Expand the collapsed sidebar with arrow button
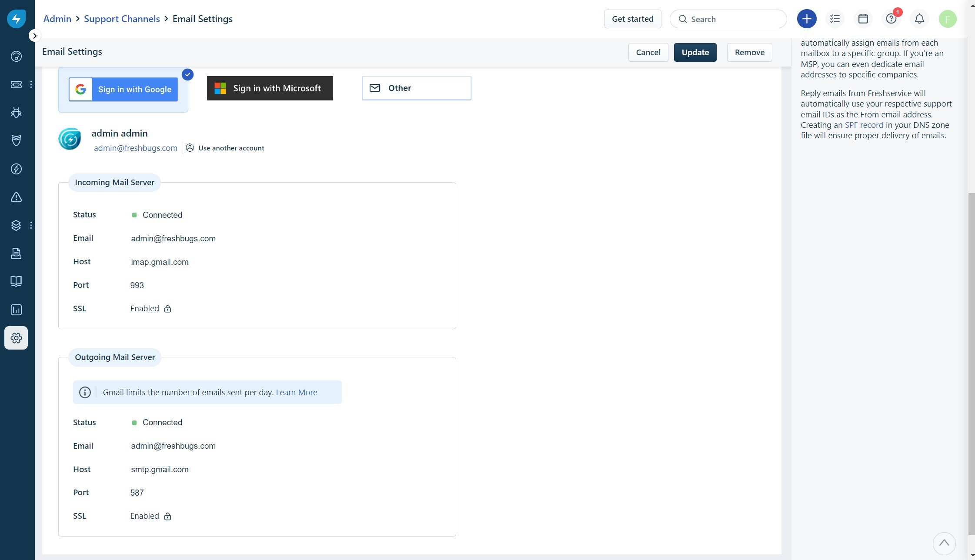 tap(35, 36)
